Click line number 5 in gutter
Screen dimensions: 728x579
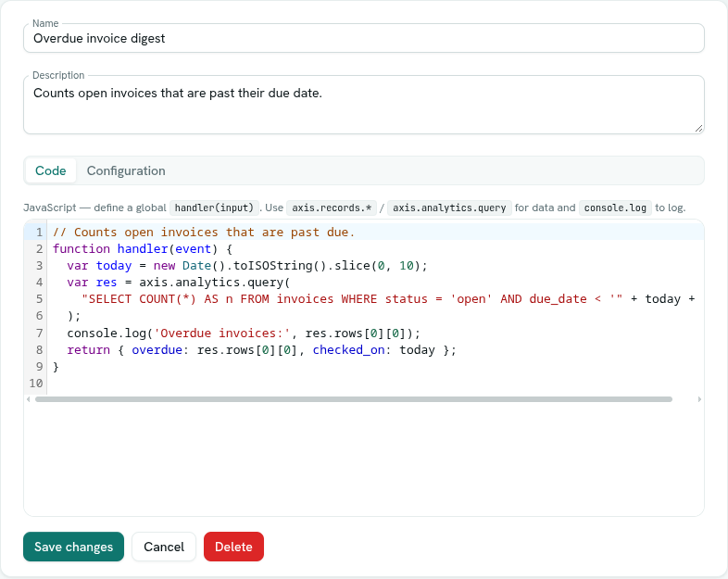point(39,299)
